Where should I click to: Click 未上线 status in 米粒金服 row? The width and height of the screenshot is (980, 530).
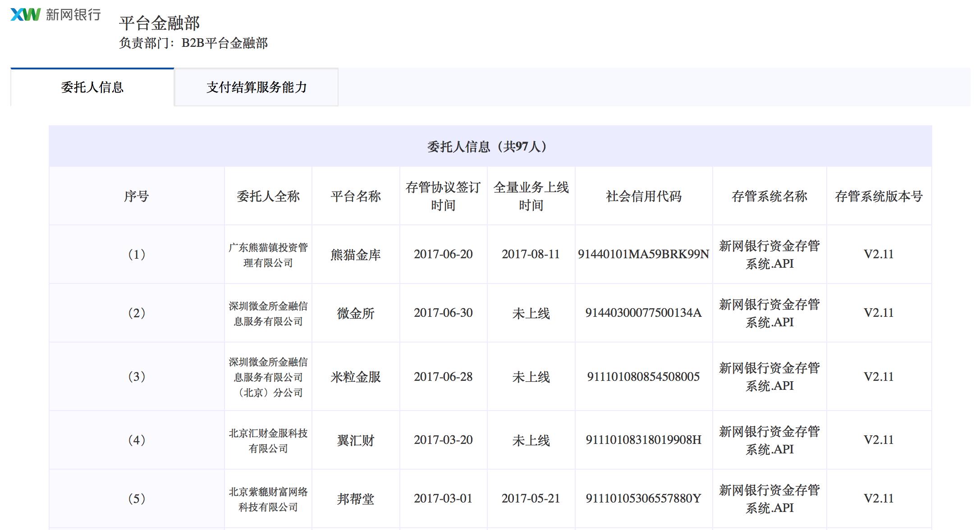point(531,377)
